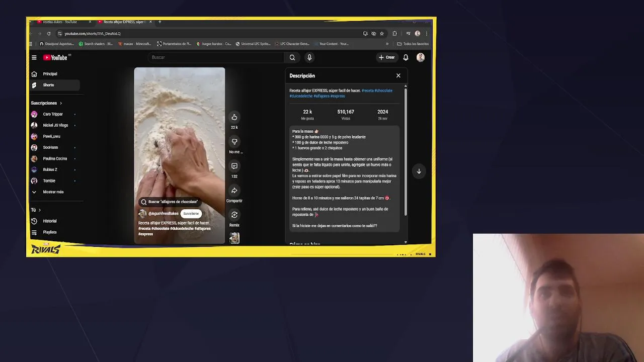Viewport: 644px width, 362px height.
Task: Open 'Portarretratos' bookmark
Action: 174,44
